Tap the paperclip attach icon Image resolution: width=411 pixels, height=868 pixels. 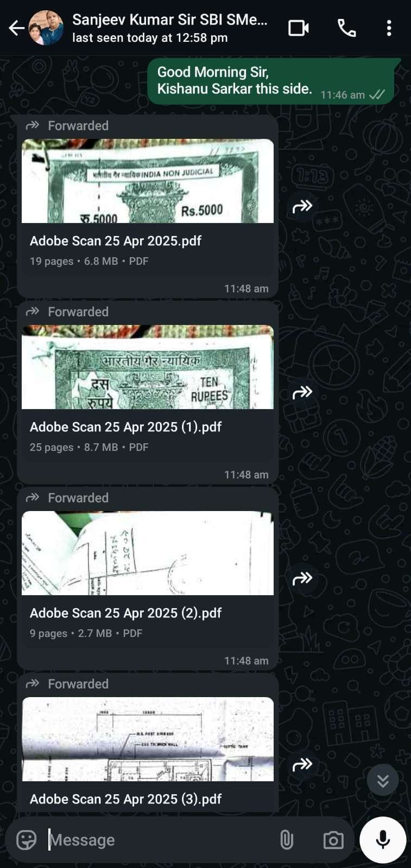[x=286, y=840]
